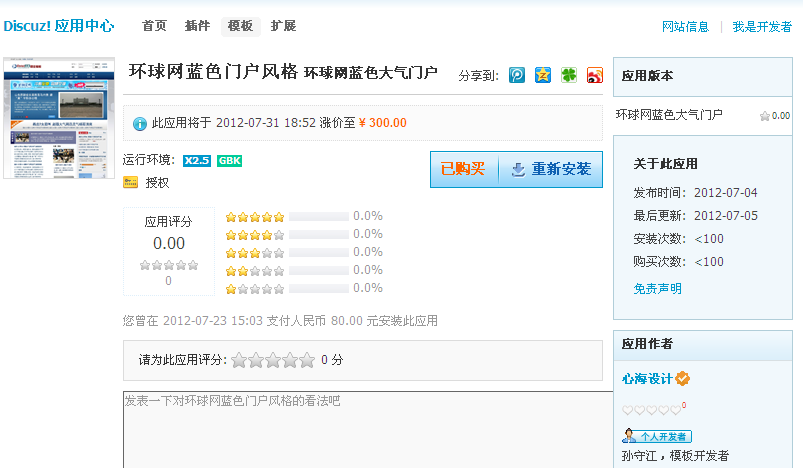The image size is (803, 468).
Task: Click the 个人开发者 badge
Action: click(x=657, y=436)
